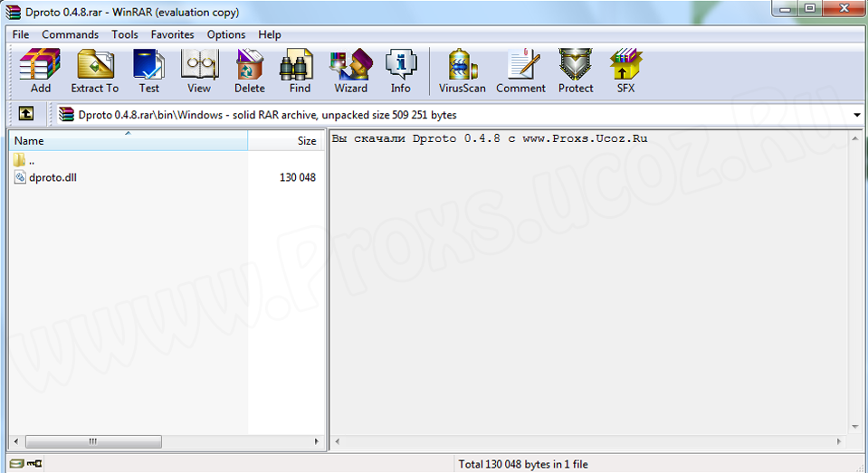Open the Help menu
This screenshot has height=473, width=868.
pyautogui.click(x=270, y=34)
